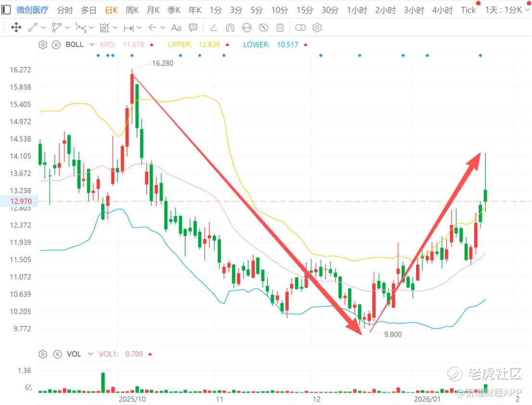Select the move/pan crosshair tool
The width and height of the screenshot is (532, 405).
tap(16, 27)
